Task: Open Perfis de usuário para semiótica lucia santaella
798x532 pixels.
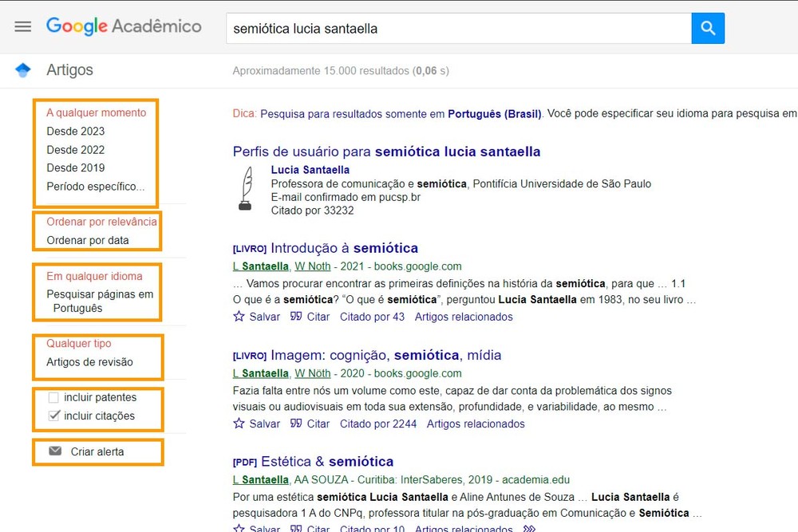Action: 387,152
